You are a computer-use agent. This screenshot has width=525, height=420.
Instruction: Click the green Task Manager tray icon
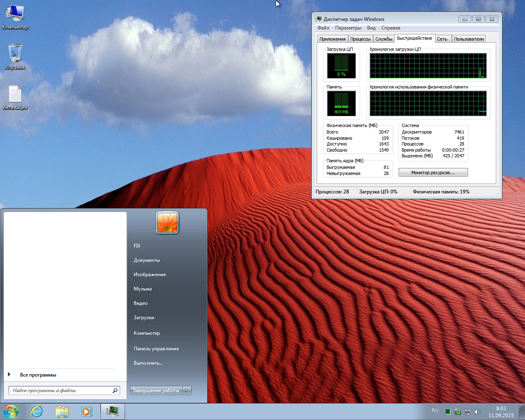click(x=448, y=412)
